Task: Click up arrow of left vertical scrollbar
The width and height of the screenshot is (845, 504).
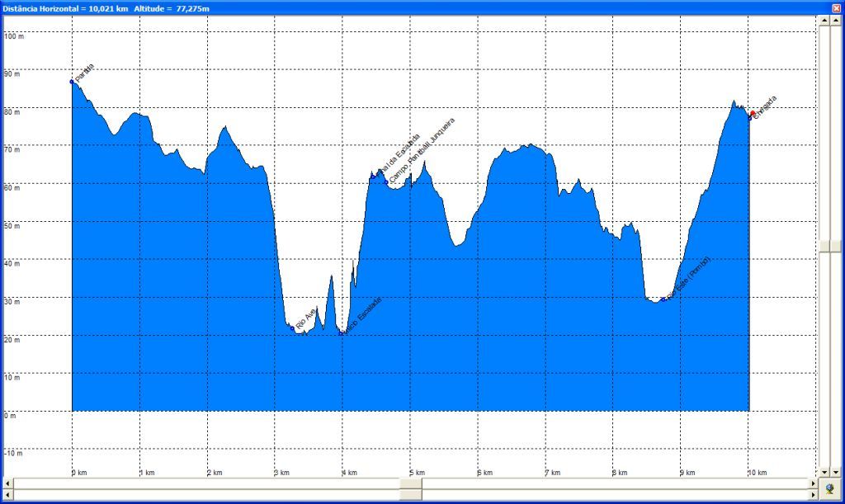Action: (x=824, y=21)
